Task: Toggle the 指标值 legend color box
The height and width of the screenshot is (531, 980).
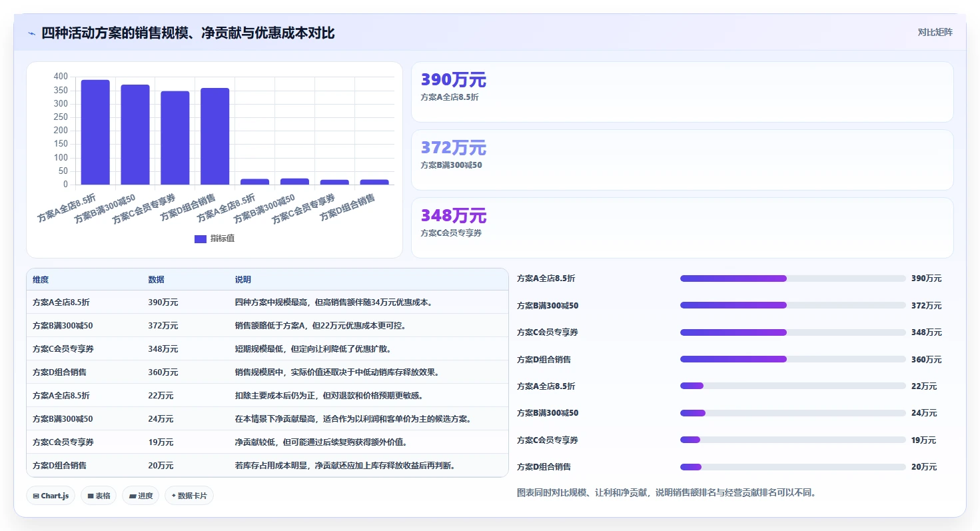Action: (200, 239)
